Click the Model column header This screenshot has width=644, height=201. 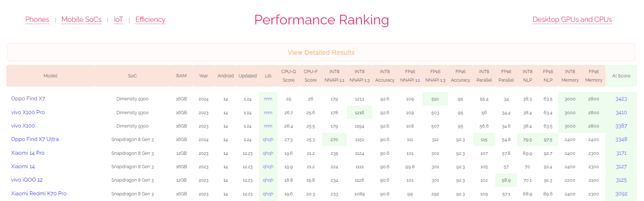click(51, 76)
